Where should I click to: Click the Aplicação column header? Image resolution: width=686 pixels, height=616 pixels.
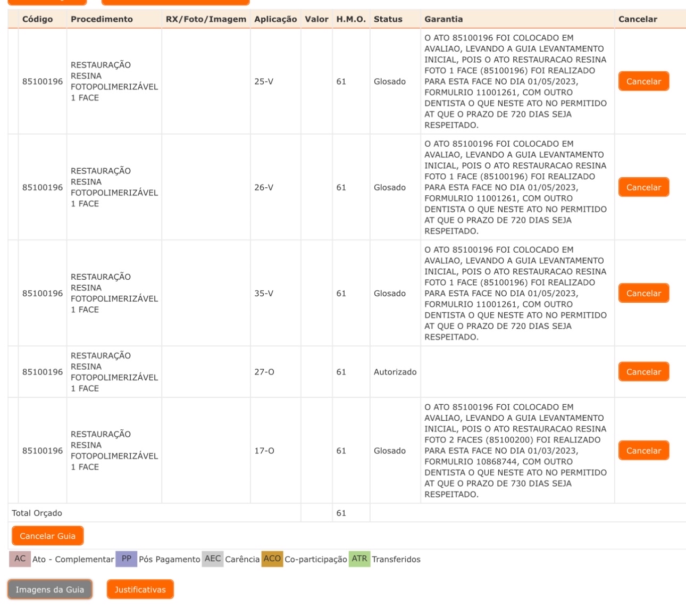coord(275,19)
